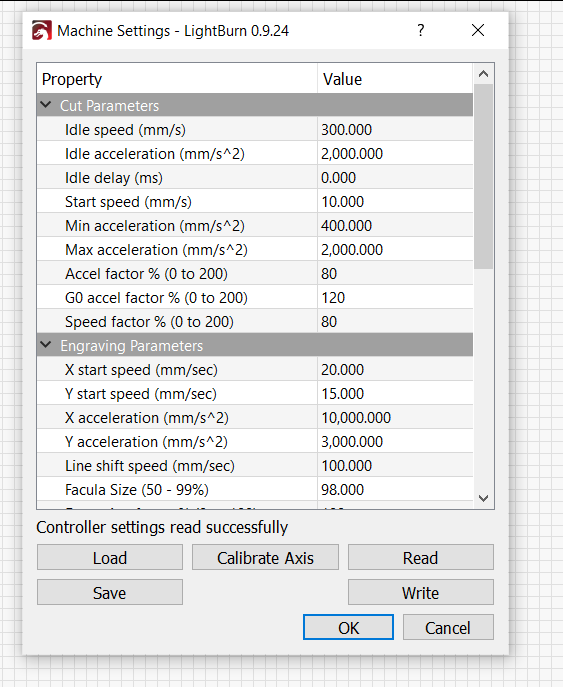The height and width of the screenshot is (687, 563).
Task: Click the Accel factor % value cell
Action: tap(395, 274)
